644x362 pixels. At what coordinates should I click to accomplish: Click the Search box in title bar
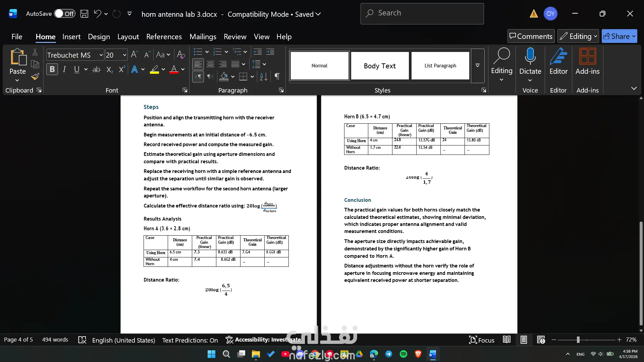pyautogui.click(x=422, y=13)
